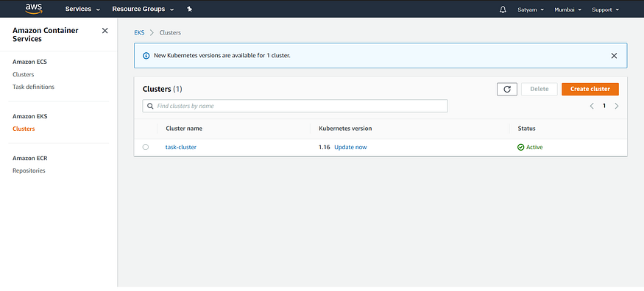Open the Mumbai region selector
644x291 pixels.
pos(567,10)
